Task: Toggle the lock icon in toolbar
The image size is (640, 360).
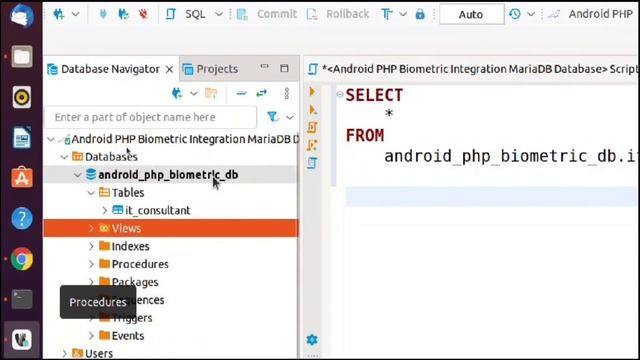Action: pos(420,14)
